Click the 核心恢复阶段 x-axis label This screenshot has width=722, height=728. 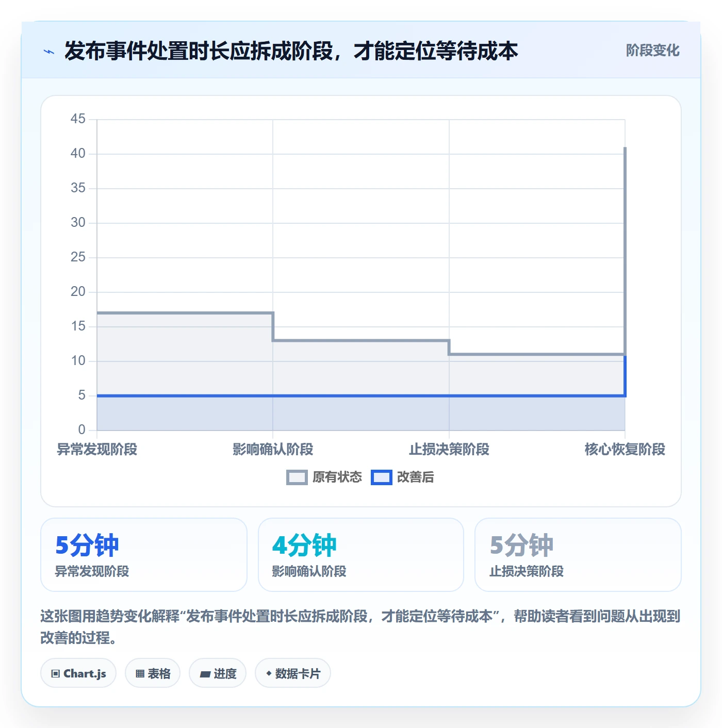click(625, 449)
